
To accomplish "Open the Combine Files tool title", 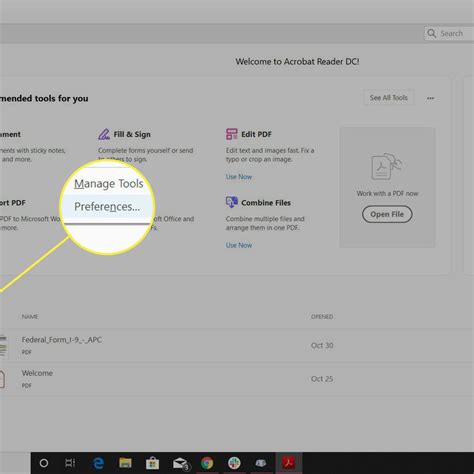I will (x=266, y=203).
